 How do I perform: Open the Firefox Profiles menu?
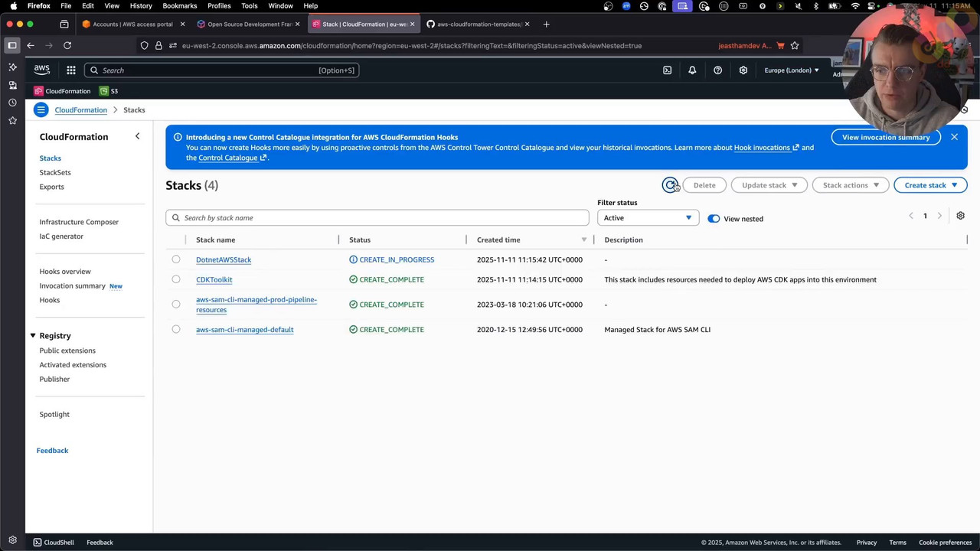(219, 6)
